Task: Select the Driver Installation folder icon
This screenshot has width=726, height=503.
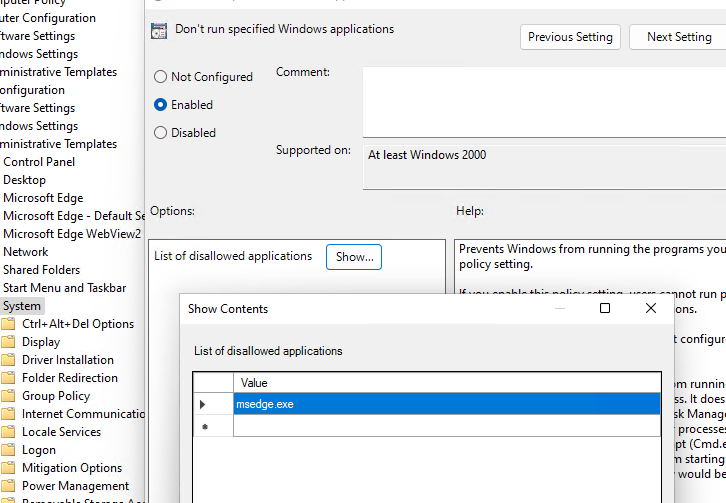Action: (x=9, y=360)
